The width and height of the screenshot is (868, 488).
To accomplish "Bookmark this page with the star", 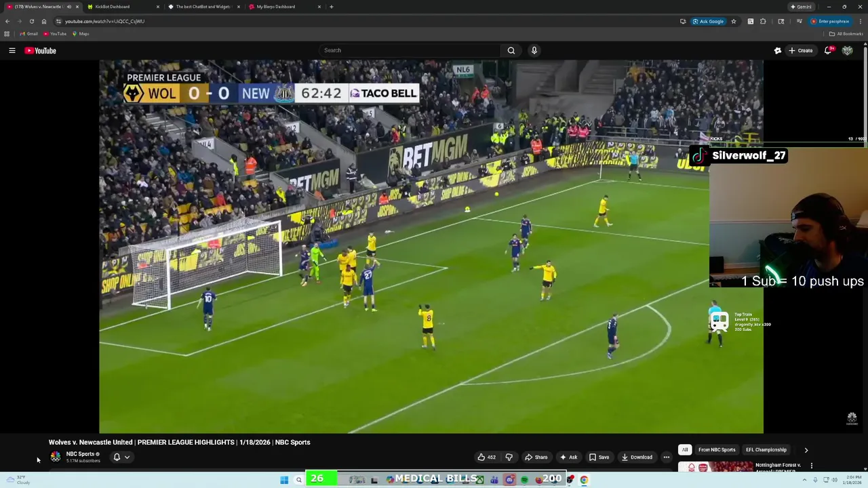I will [x=733, y=21].
